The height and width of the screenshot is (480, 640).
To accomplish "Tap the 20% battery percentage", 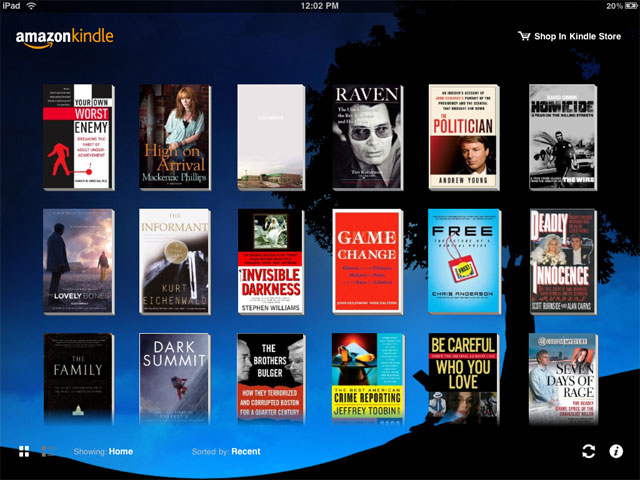I will [614, 6].
